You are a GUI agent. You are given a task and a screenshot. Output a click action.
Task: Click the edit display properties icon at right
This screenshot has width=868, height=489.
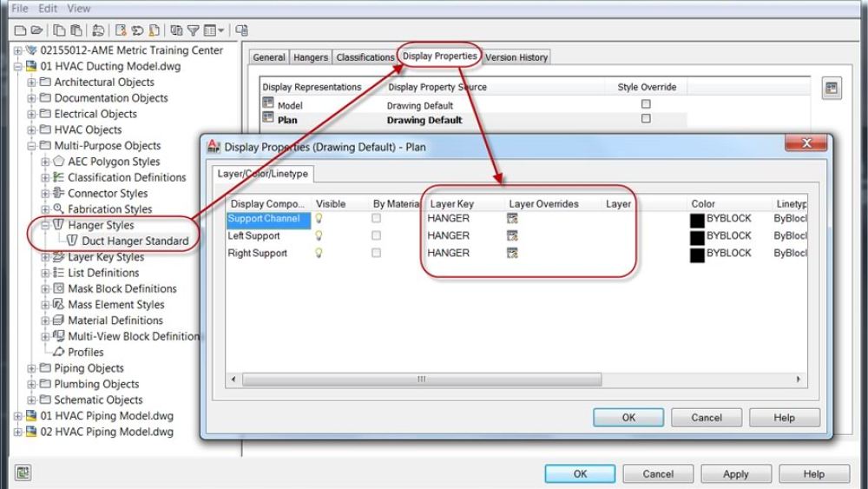point(831,88)
